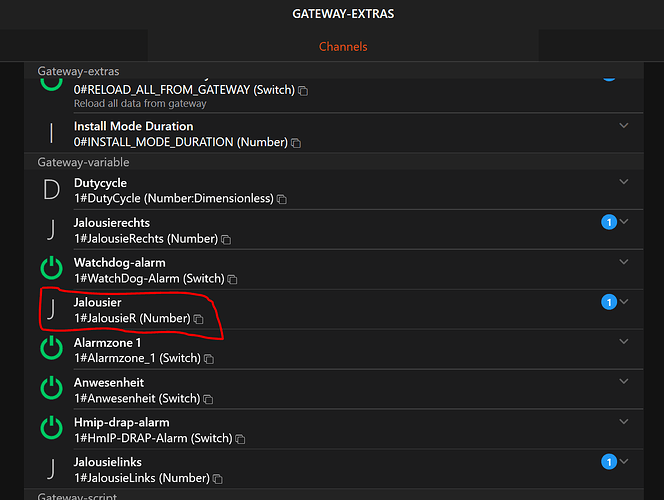Click the Jalousier link count badge
The width and height of the screenshot is (664, 500).
[x=608, y=301]
